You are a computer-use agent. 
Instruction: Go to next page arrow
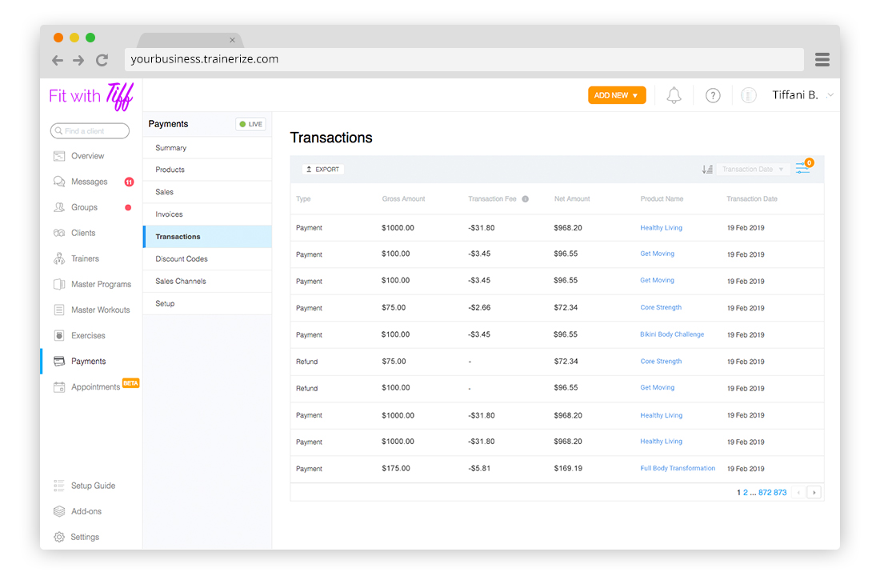[814, 493]
